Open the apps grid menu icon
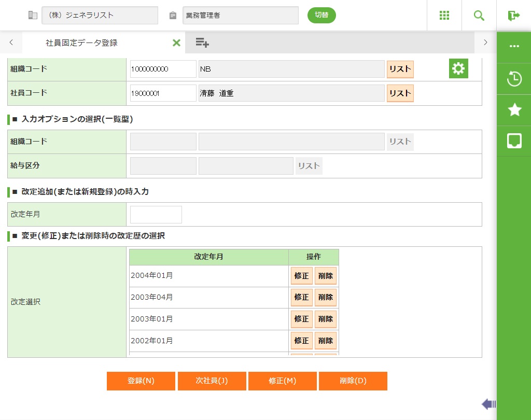Screen dimensions: 531x420 coord(444,16)
